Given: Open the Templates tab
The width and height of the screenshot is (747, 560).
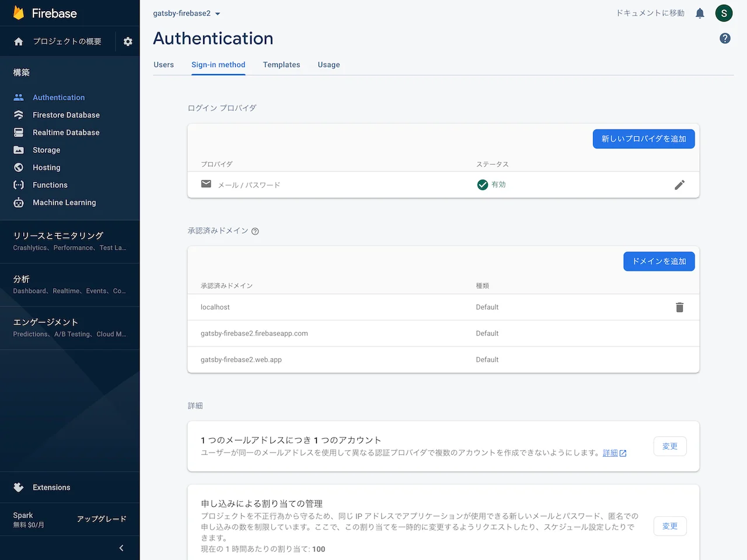Looking at the screenshot, I should [281, 65].
